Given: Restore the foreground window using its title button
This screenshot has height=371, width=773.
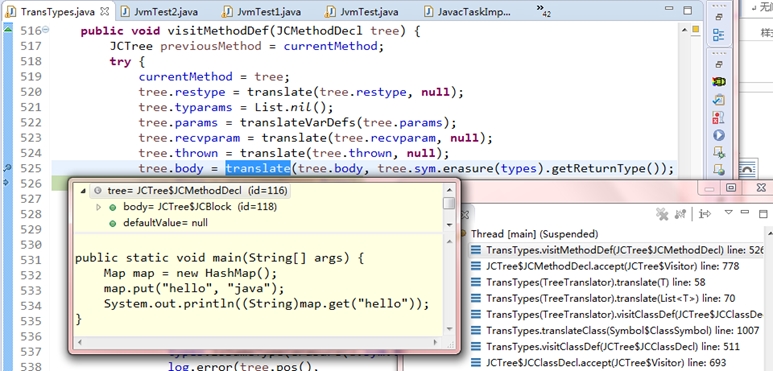Looking at the screenshot, I should coord(731,187).
